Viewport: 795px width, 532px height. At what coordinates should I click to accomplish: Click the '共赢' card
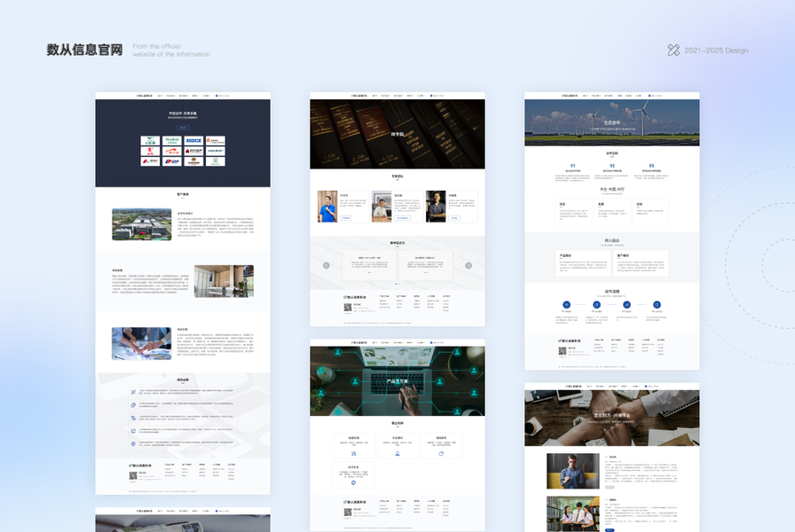pyautogui.click(x=612, y=212)
